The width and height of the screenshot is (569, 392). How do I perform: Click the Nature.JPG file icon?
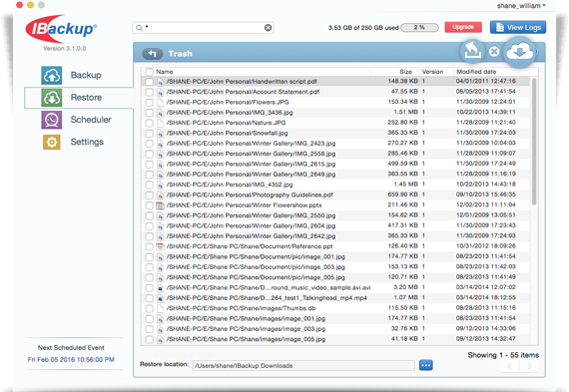[160, 123]
